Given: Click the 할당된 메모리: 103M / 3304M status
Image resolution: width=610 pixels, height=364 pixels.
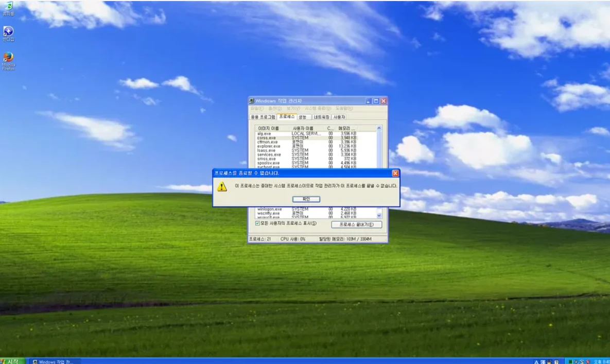Looking at the screenshot, I should tap(345, 239).
